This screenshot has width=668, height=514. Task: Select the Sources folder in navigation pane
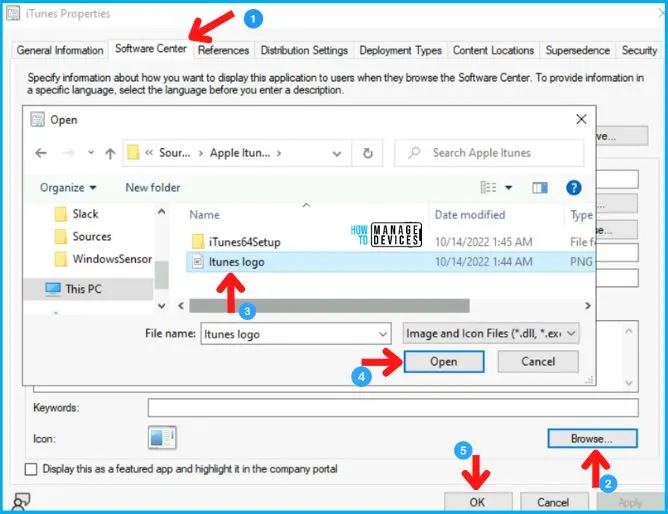click(x=83, y=236)
